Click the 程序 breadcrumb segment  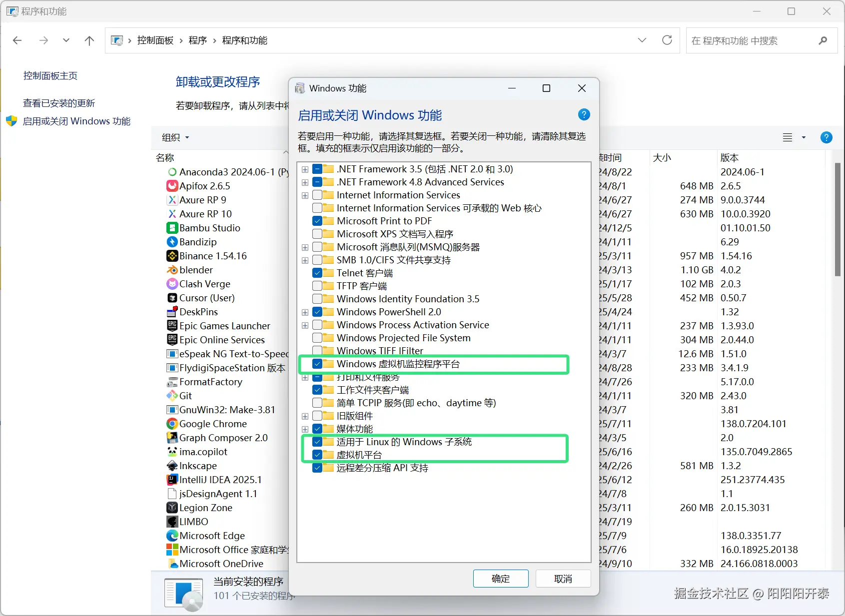coord(198,40)
